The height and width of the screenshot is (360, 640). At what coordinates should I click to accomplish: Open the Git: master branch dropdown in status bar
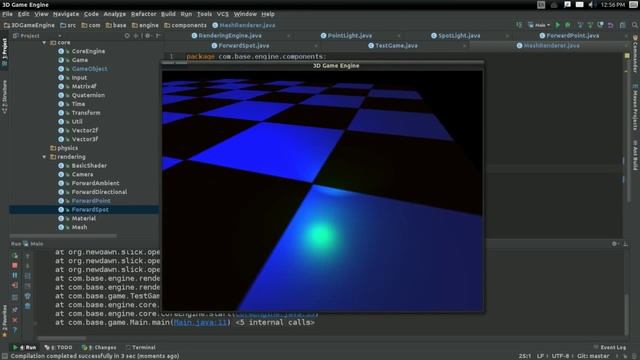click(x=593, y=356)
